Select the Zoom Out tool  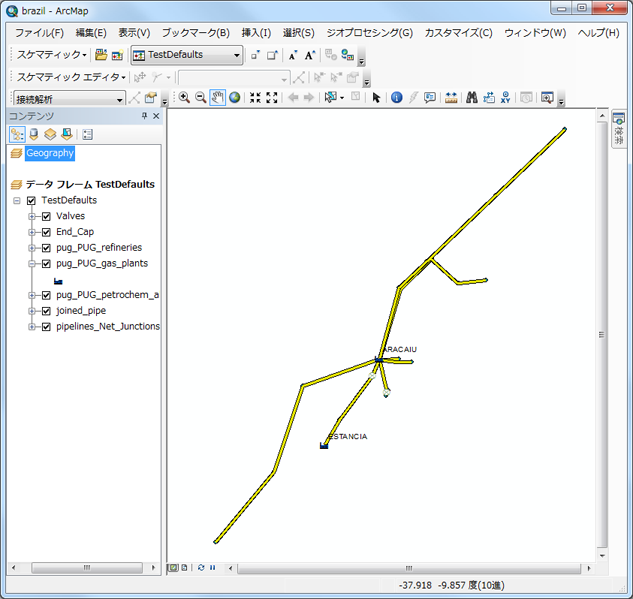click(201, 98)
